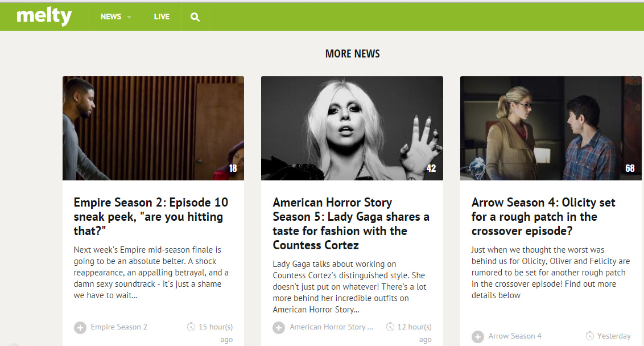Open the melty logo homepage
Image resolution: width=644 pixels, height=346 pixels.
click(x=44, y=17)
